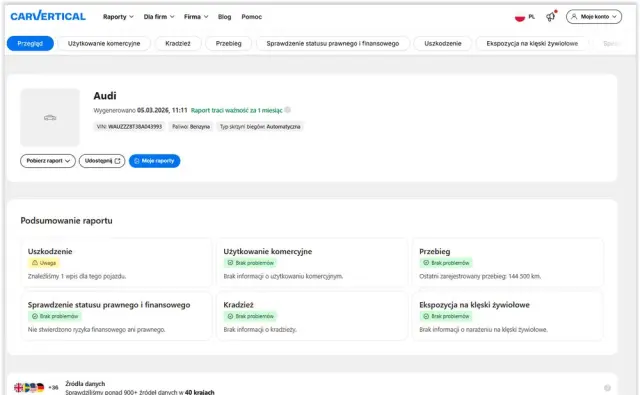Click Brak problemów badge under Użytkowanie komercyjne
The width and height of the screenshot is (640, 395).
(x=250, y=263)
